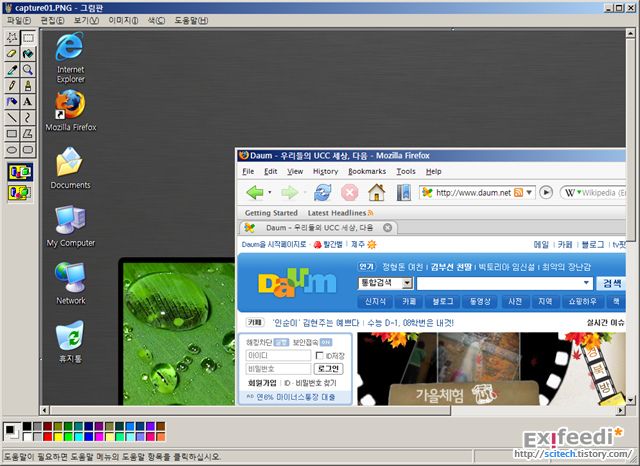Open the 색 (Colors) menu
Viewport: 640px width, 466px height.
coord(156,20)
